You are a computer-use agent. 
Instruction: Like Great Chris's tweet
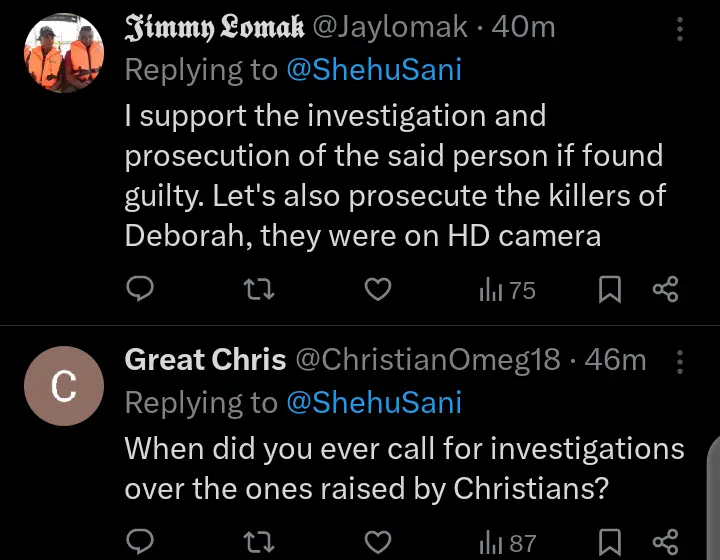tap(376, 543)
